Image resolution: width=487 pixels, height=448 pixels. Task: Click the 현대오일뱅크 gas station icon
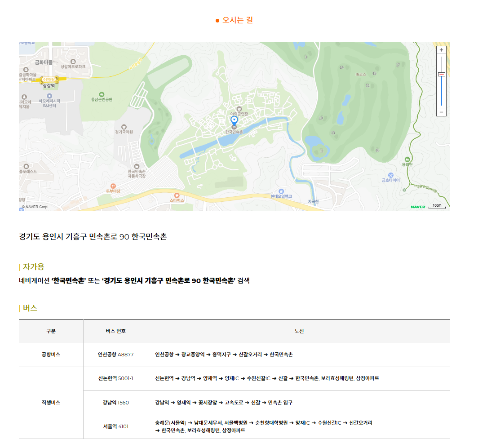282,191
